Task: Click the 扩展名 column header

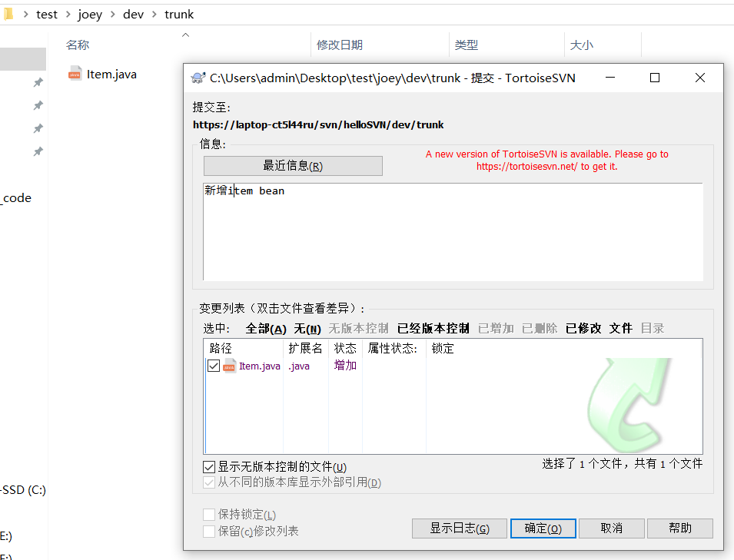Action: point(306,349)
